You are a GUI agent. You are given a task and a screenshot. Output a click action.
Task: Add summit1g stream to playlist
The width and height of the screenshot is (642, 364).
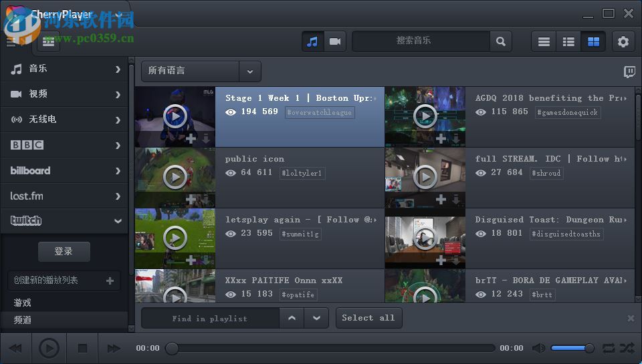[191, 260]
